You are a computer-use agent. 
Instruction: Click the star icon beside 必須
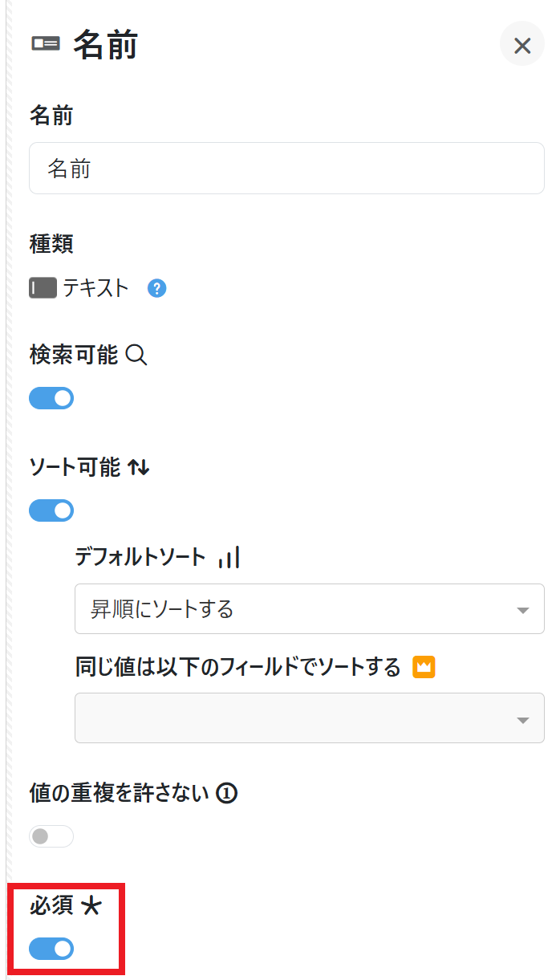(91, 905)
